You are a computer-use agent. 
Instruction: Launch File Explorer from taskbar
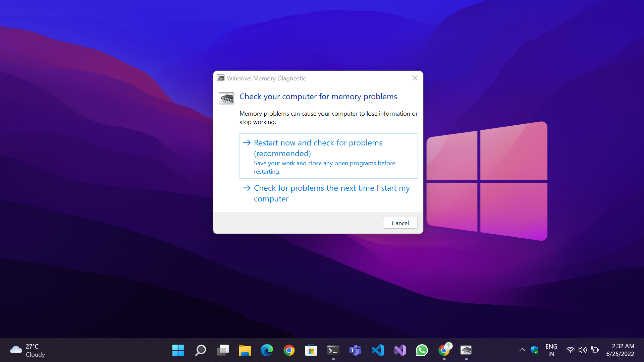(245, 351)
